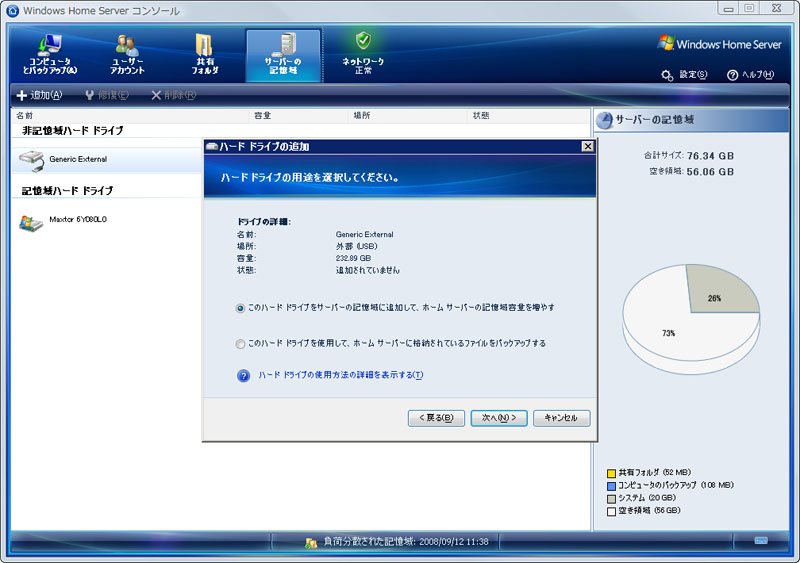Click the 空き領域 56.06 GB value
Image resolution: width=800 pixels, height=563 pixels.
pyautogui.click(x=710, y=172)
